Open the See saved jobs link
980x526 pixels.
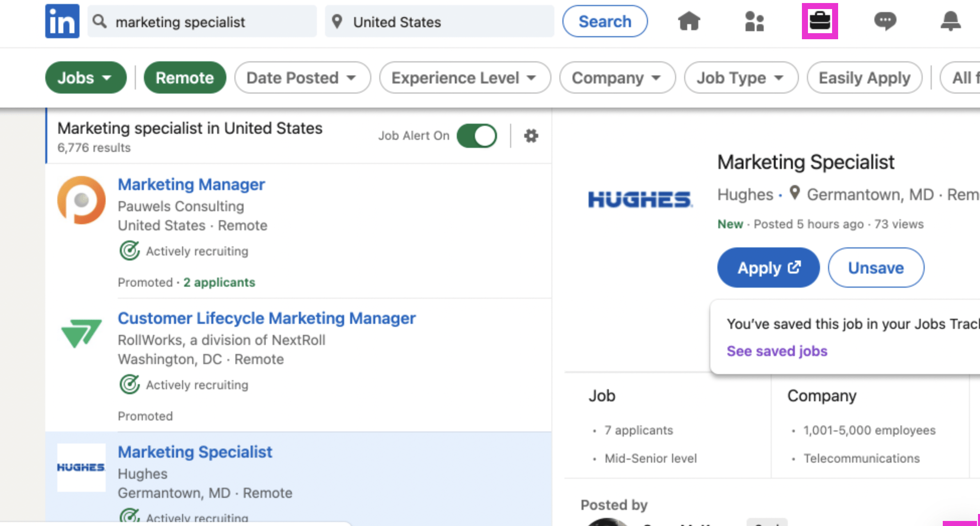777,351
